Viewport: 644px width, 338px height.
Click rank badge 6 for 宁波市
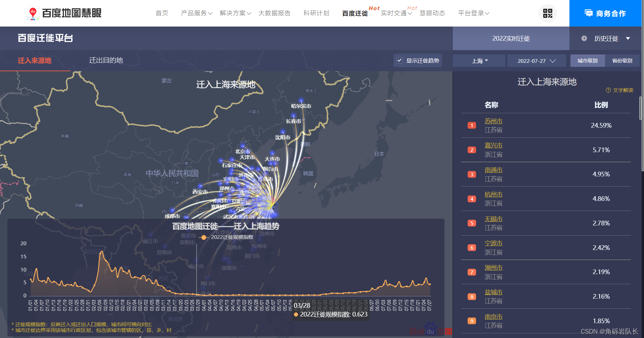click(x=472, y=248)
